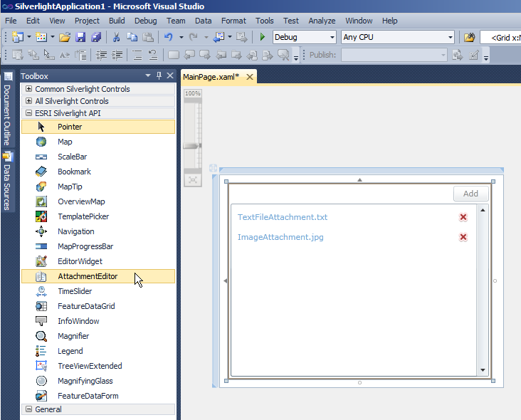Screen dimensions: 521x420
Task: Click the Add attachment button
Action: pyautogui.click(x=471, y=194)
